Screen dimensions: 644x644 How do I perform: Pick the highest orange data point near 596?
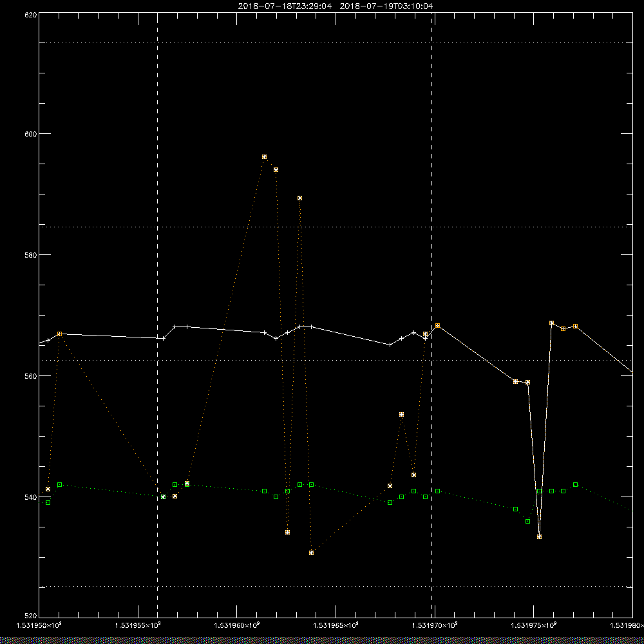[x=264, y=157]
